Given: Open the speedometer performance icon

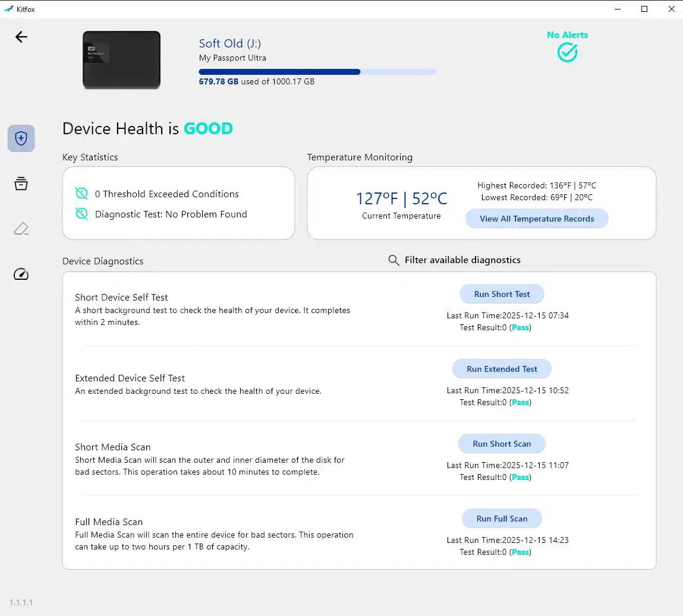Looking at the screenshot, I should point(21,274).
